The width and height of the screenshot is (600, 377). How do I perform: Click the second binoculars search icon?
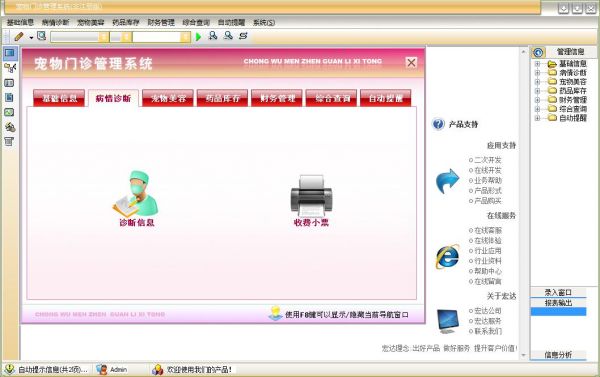[x=228, y=36]
